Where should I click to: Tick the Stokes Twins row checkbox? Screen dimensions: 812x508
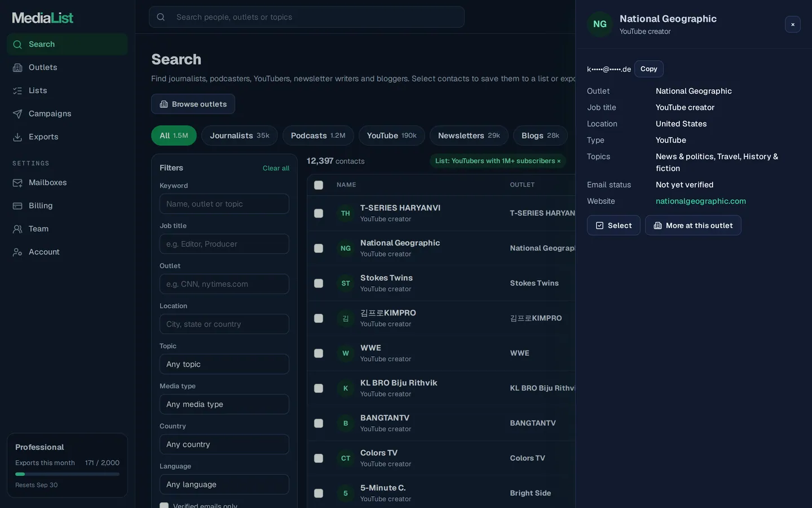(319, 283)
